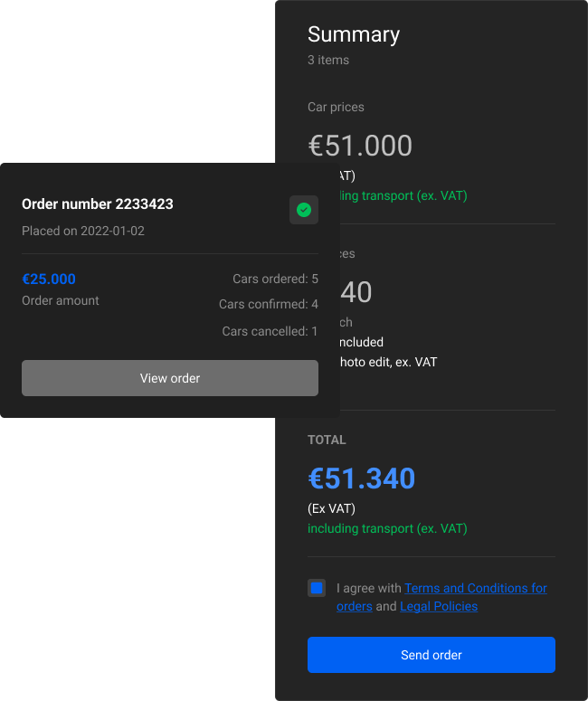Submit with the Send order button
Viewport: 588px width, 701px height.
[432, 655]
